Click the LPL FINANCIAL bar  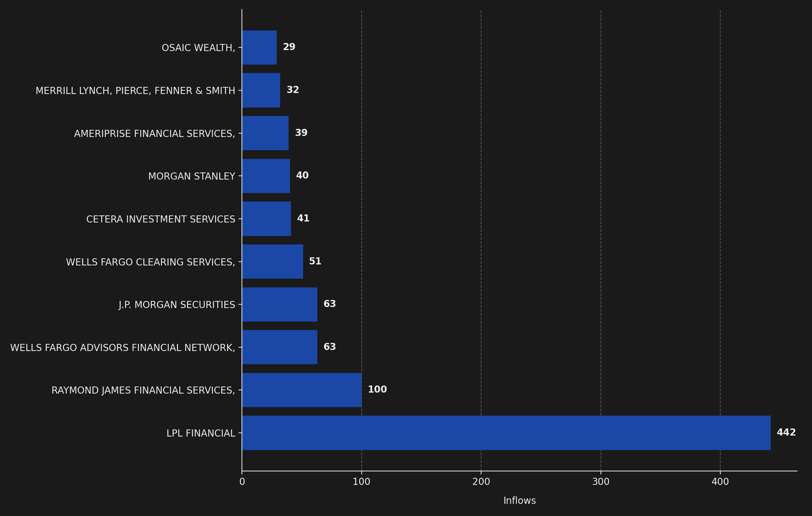click(x=506, y=433)
